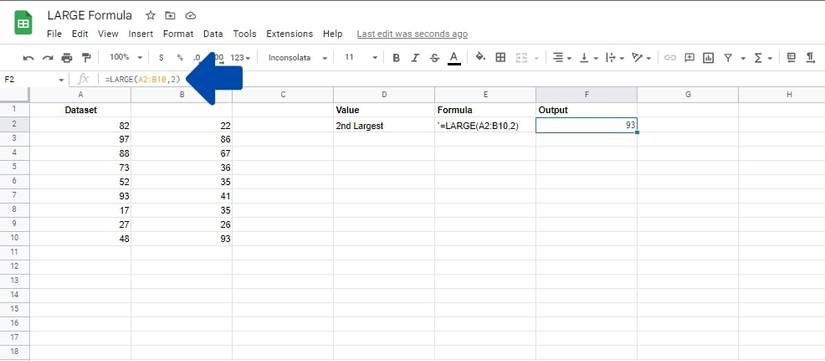Image resolution: width=825 pixels, height=361 pixels.
Task: Open the merge cells options arrow
Action: (536, 58)
